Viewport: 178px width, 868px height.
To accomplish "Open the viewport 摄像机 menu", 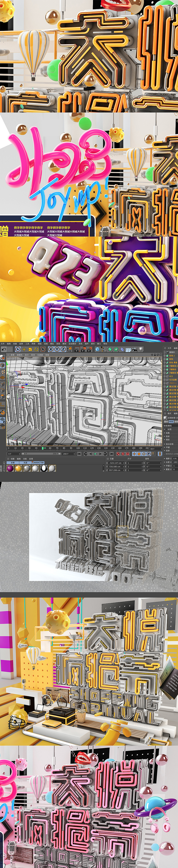I will [x=19, y=355].
